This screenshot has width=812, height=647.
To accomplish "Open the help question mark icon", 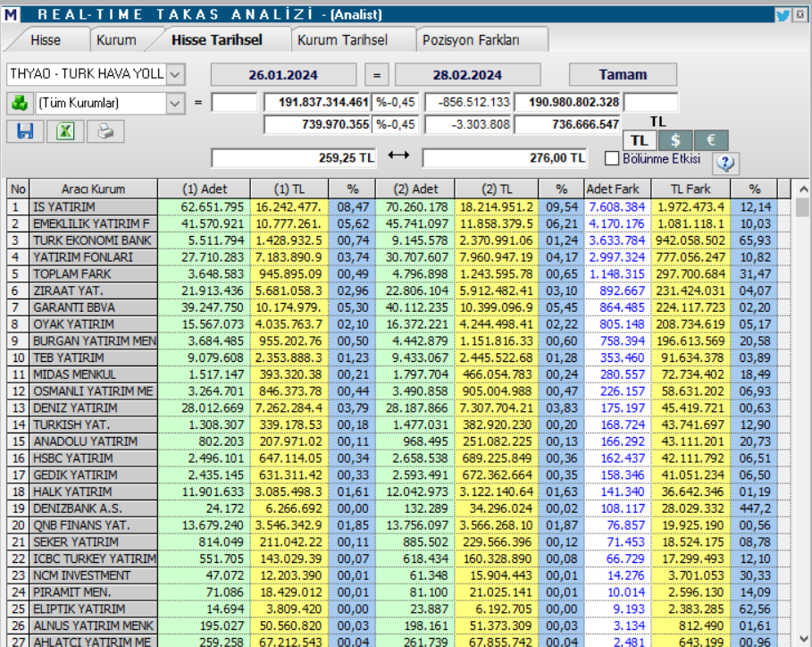I will pyautogui.click(x=725, y=163).
